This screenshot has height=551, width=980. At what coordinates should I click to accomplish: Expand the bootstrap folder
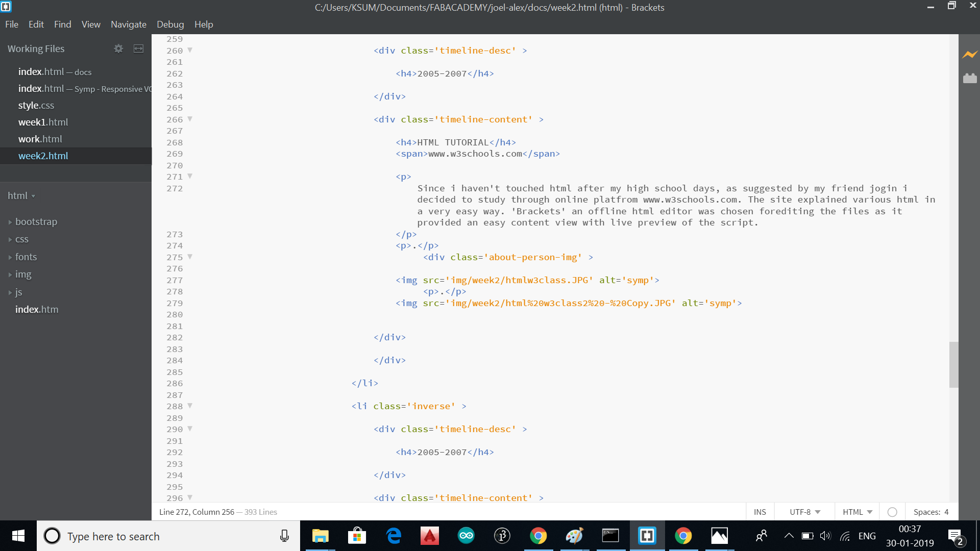click(36, 221)
